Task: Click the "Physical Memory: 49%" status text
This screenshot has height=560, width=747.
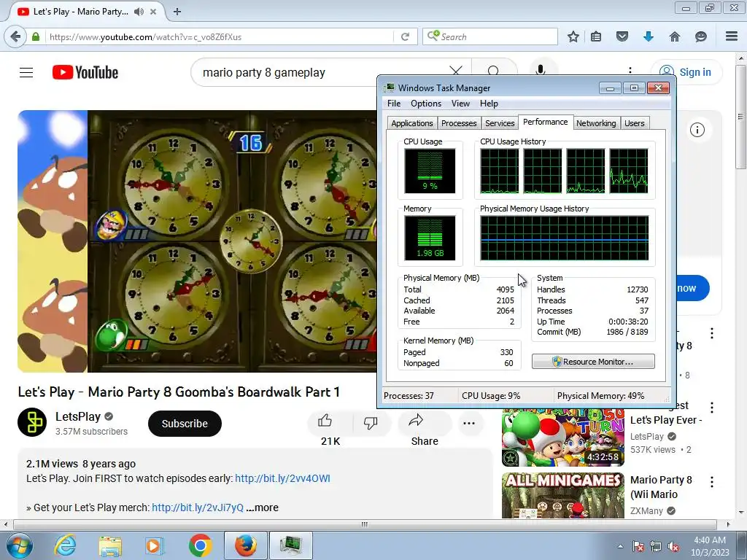Action: (601, 396)
